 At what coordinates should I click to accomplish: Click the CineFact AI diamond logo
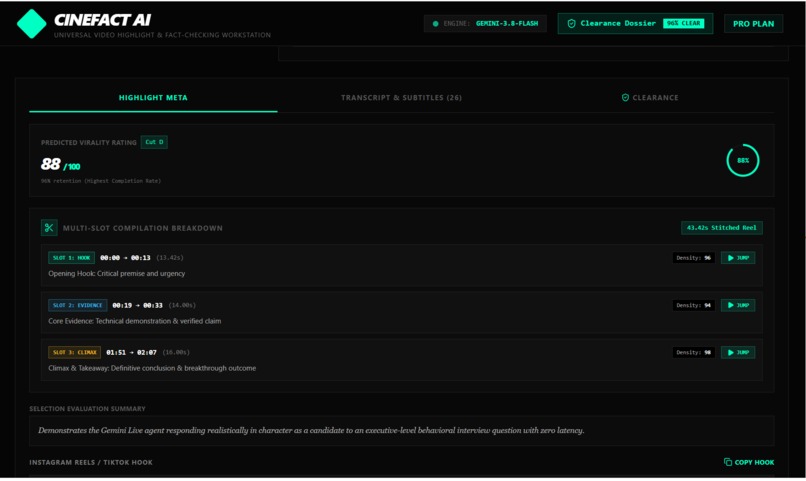coord(31,24)
